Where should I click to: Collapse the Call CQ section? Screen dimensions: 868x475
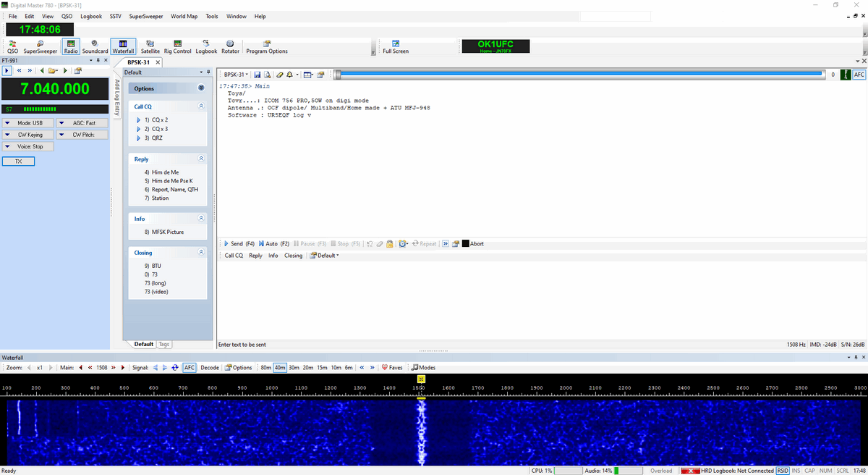tap(201, 106)
